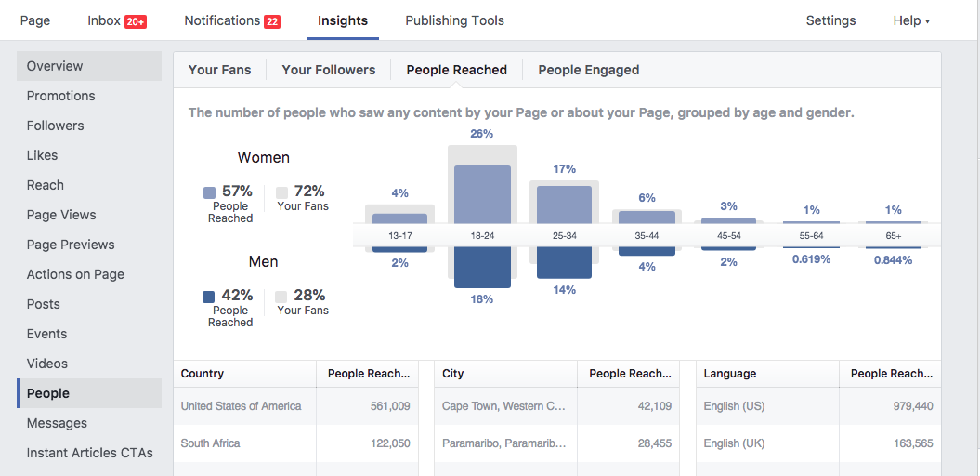The width and height of the screenshot is (980, 476).
Task: Switch to the Your Fans tab
Action: click(x=219, y=70)
